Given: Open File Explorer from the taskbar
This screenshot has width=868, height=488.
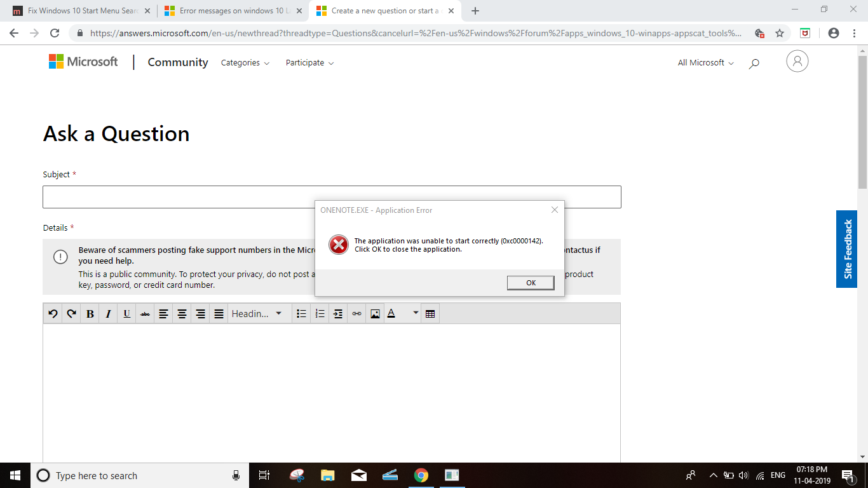Looking at the screenshot, I should (327, 475).
